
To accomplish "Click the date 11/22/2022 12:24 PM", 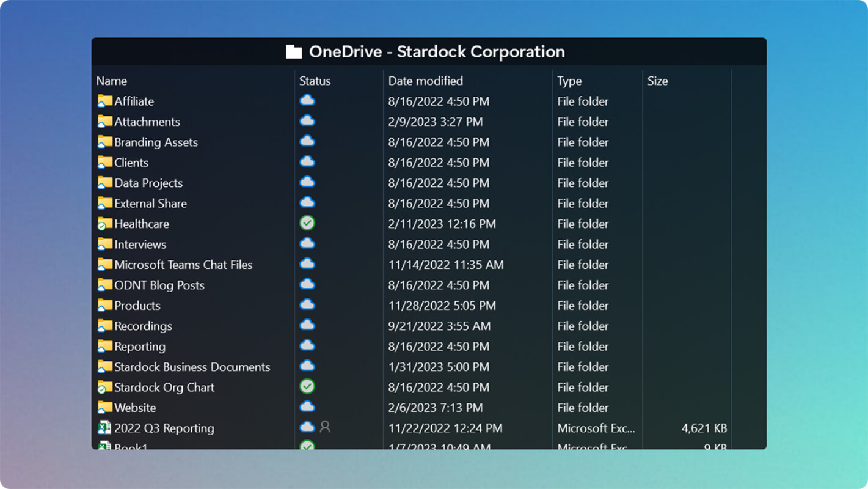I will (445, 428).
